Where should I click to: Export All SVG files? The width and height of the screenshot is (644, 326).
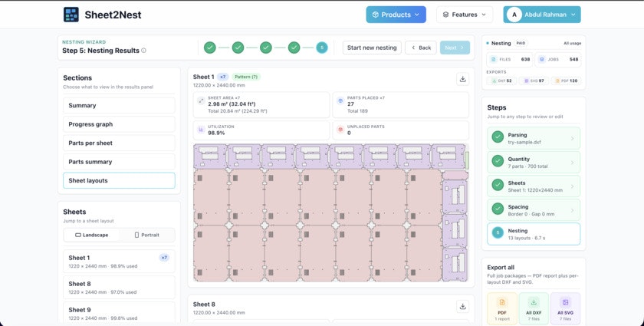click(566, 308)
